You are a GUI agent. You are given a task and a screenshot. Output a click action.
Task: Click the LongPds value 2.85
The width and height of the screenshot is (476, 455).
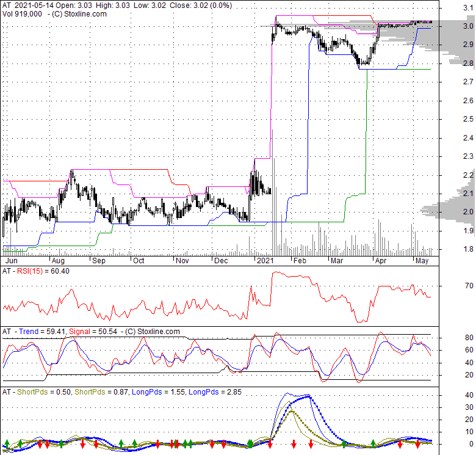click(234, 392)
